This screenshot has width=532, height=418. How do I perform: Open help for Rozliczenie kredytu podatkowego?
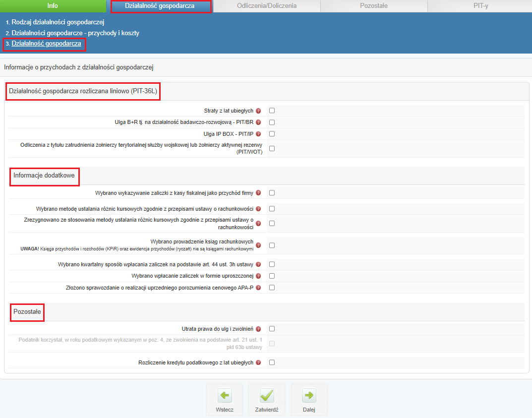[x=258, y=363]
